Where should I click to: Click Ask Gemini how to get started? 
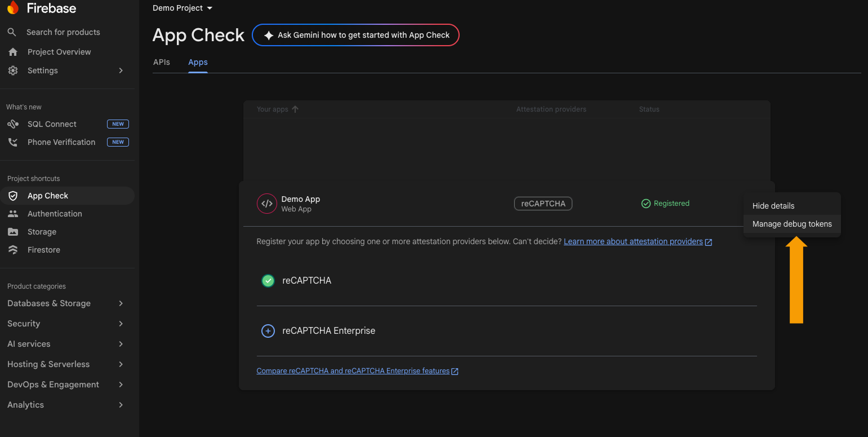(x=355, y=35)
